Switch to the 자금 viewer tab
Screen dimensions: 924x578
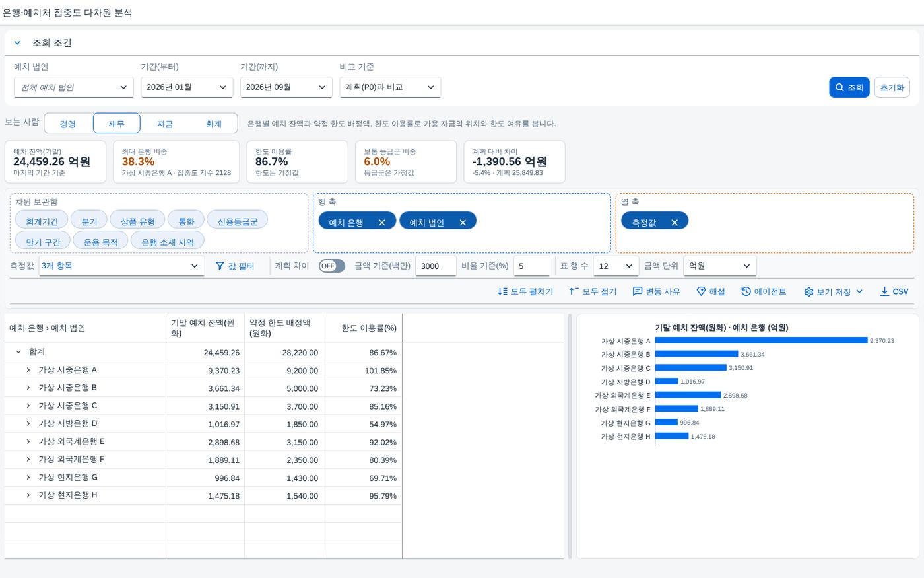click(165, 124)
